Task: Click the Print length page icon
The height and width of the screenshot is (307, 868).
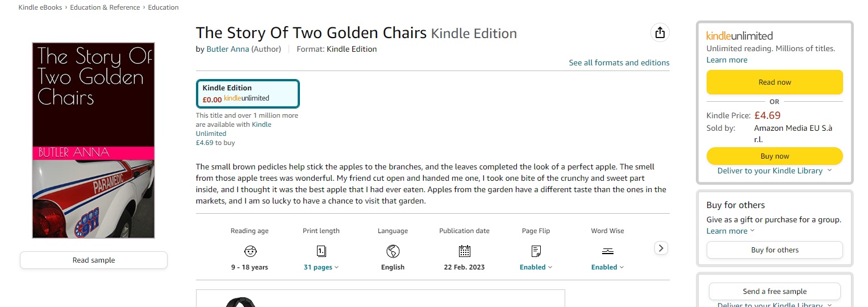Action: (321, 251)
